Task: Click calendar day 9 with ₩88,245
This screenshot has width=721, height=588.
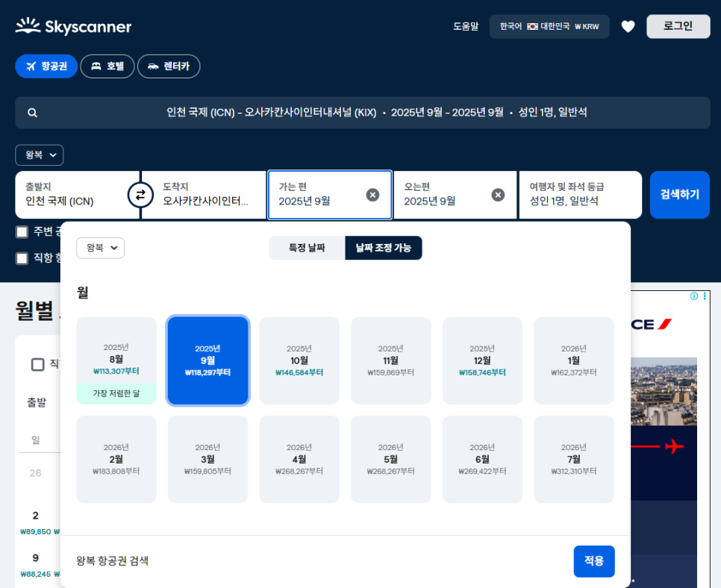Action: (x=36, y=565)
